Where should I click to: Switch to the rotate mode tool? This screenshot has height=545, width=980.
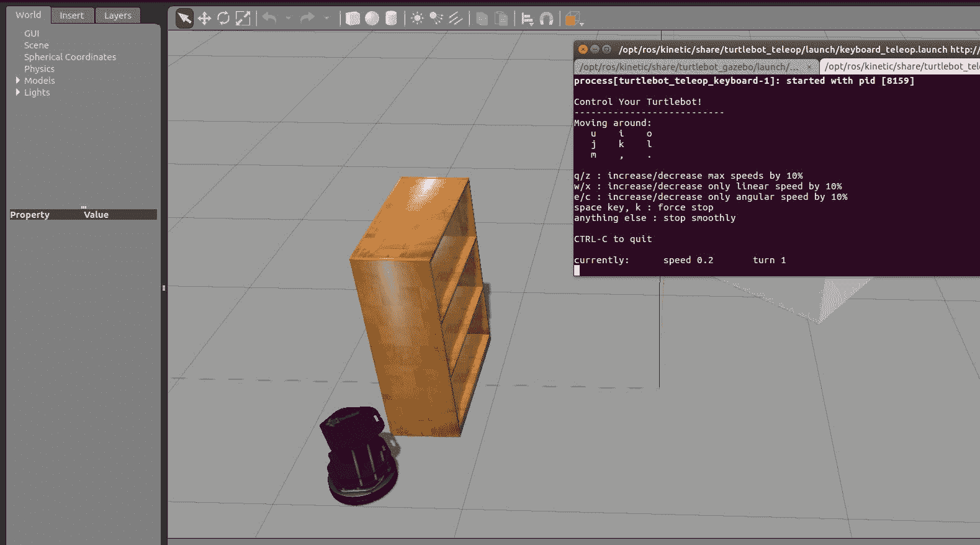tap(223, 19)
